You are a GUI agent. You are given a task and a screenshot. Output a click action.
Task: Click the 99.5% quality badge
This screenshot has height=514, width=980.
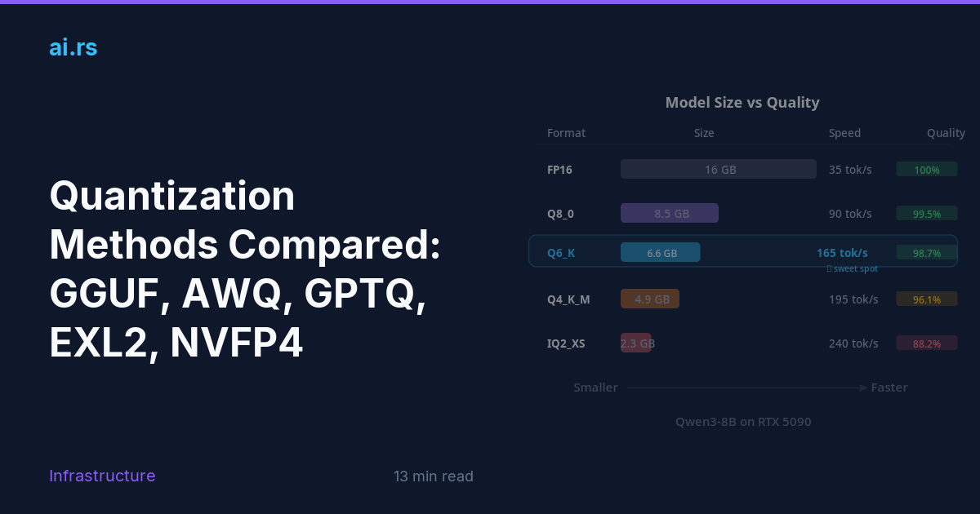(927, 214)
